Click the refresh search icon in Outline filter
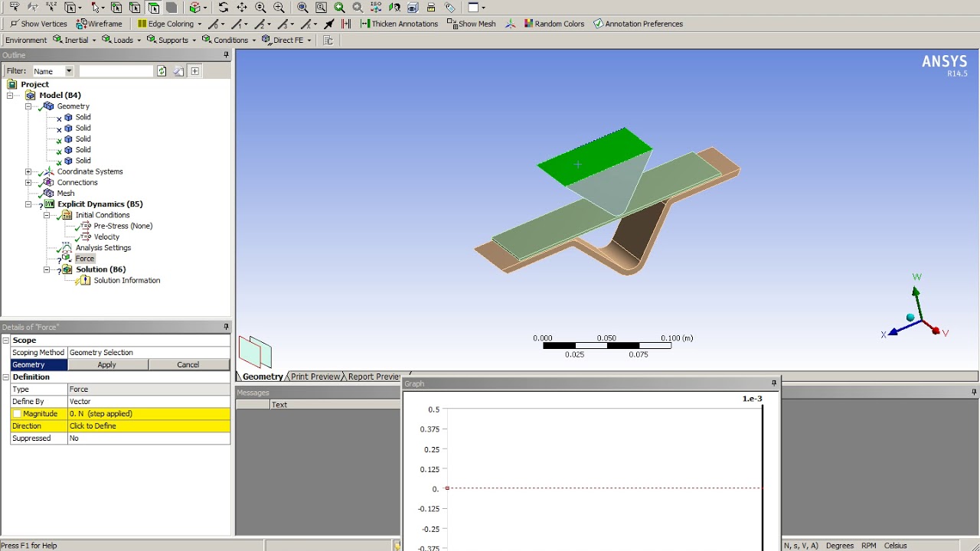 point(162,70)
